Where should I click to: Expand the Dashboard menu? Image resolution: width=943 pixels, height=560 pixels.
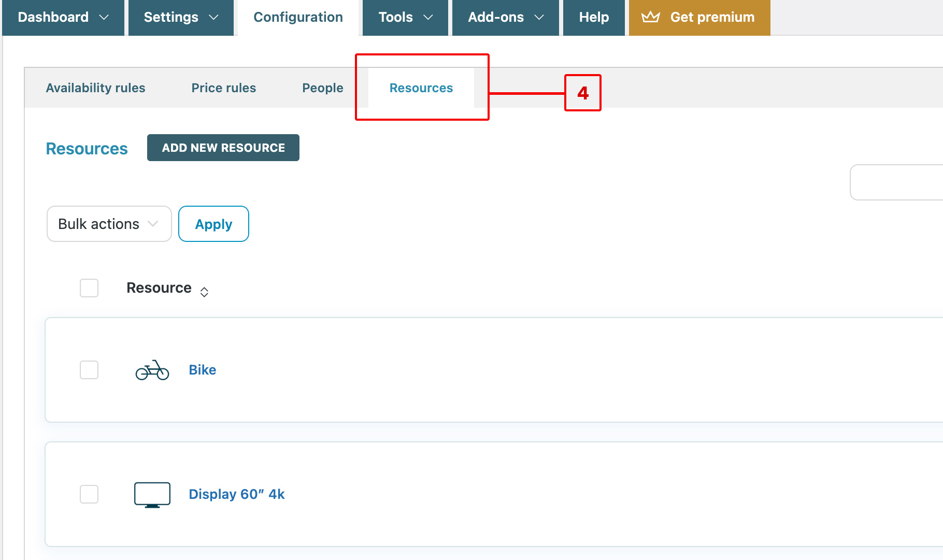(x=63, y=17)
